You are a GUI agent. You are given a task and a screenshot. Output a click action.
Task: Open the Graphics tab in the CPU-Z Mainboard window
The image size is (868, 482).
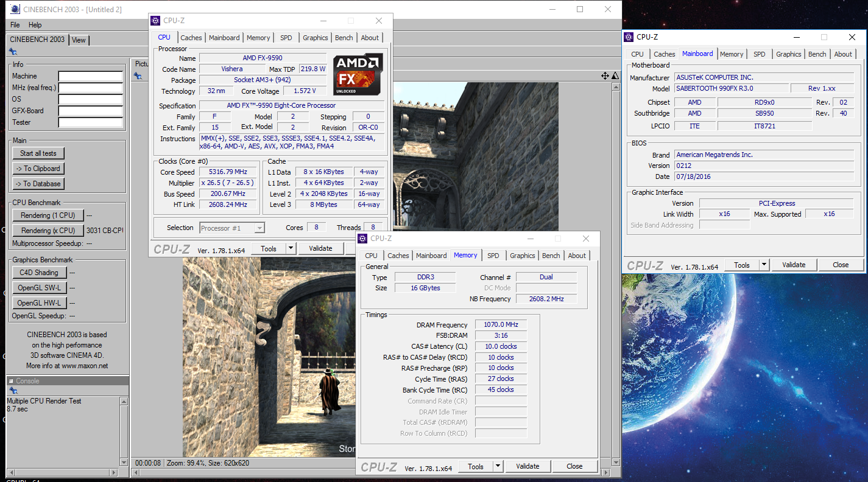click(x=789, y=54)
